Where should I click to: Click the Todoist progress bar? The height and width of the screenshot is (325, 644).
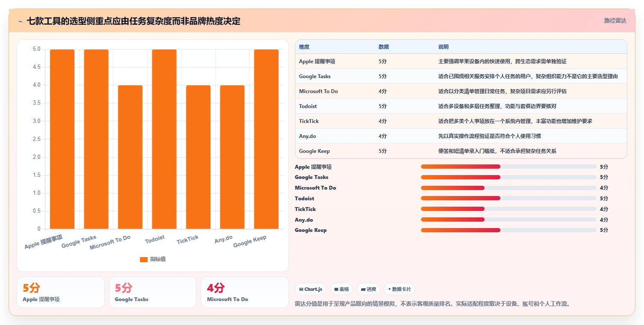509,198
